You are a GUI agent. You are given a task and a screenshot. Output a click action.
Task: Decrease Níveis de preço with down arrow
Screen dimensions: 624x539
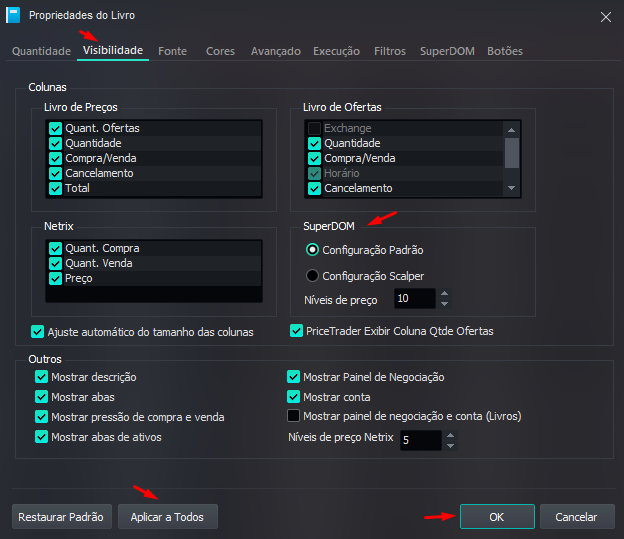click(x=445, y=304)
